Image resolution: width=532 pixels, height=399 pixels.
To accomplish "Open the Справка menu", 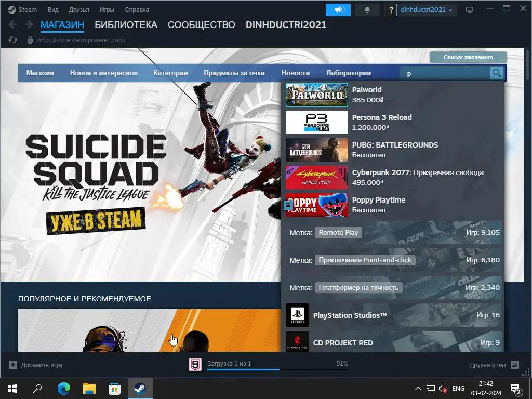I will pyautogui.click(x=137, y=10).
